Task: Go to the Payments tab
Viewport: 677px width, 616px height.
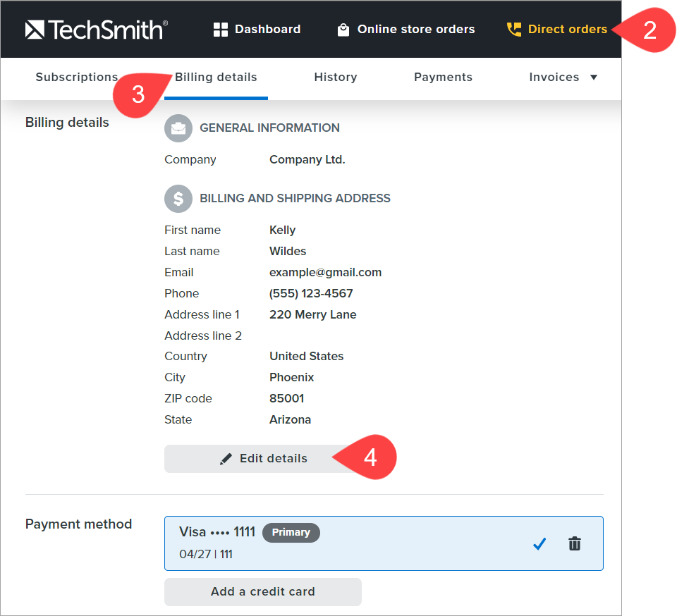Action: click(443, 78)
